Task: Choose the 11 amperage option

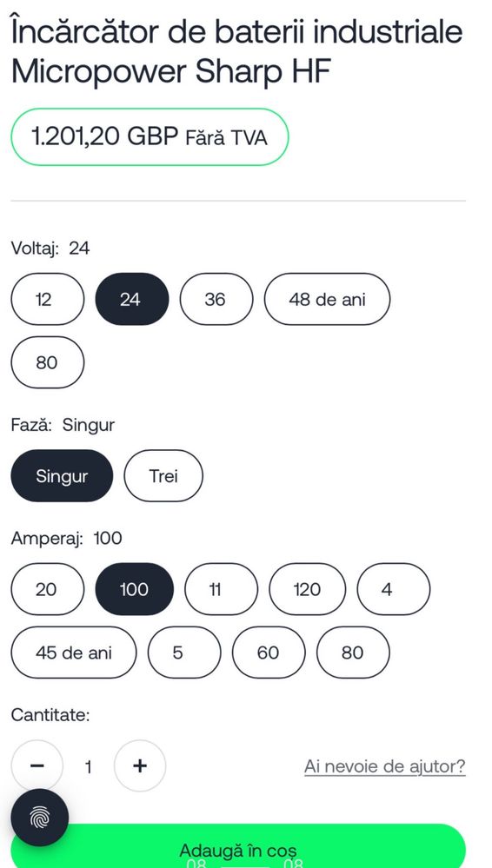Action: pyautogui.click(x=221, y=589)
